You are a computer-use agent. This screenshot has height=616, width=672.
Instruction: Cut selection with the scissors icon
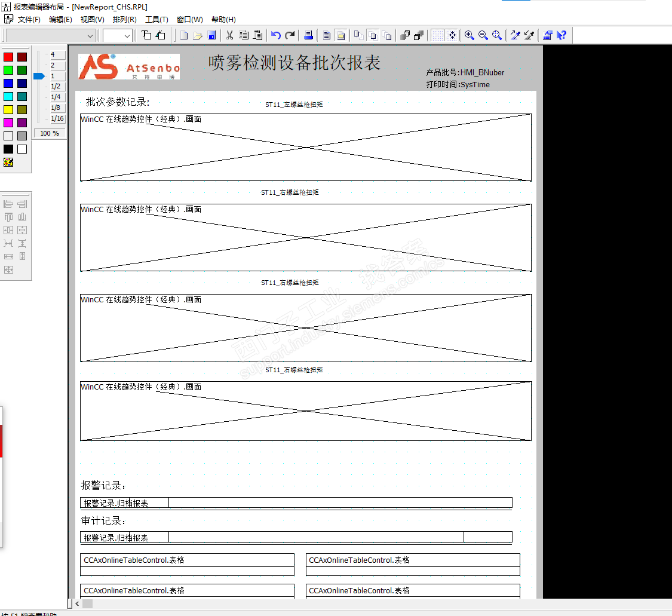click(230, 35)
